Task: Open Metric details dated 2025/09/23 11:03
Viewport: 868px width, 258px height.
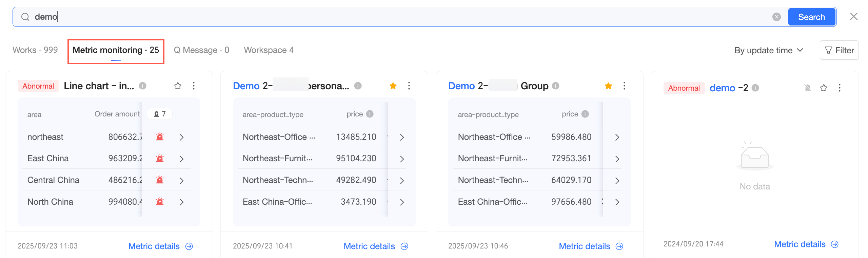Action: point(160,246)
